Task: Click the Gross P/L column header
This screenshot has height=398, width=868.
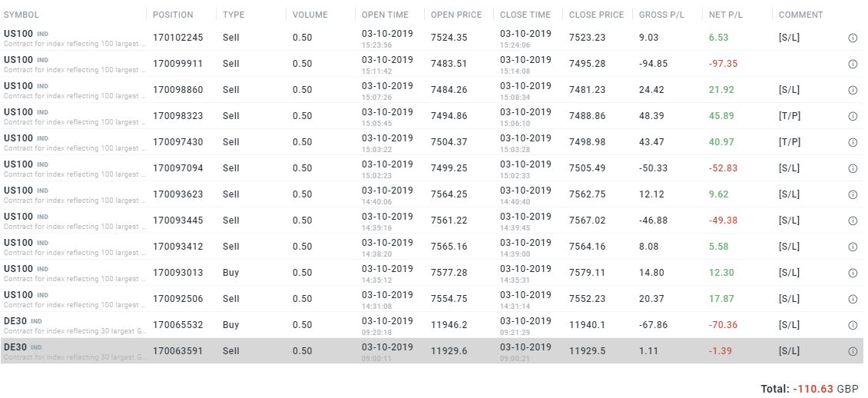Action: (x=661, y=15)
